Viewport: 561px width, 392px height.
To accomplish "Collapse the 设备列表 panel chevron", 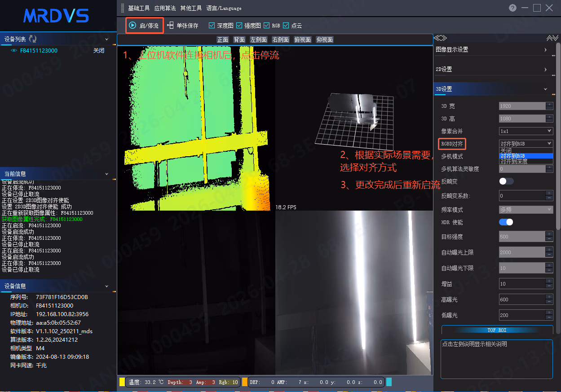I will tap(106, 40).
